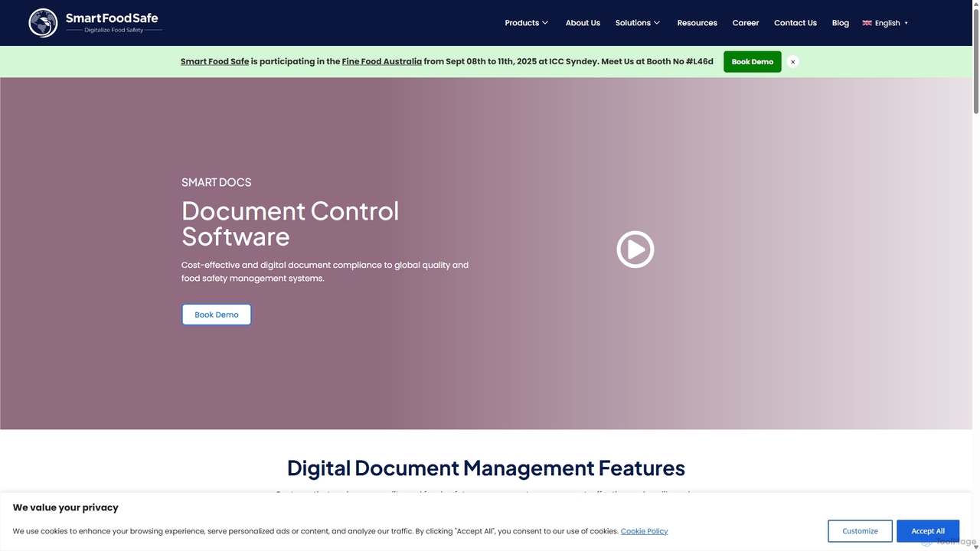The image size is (980, 551).
Task: Dismiss the Fine Food Australia announcement banner
Action: click(x=792, y=62)
